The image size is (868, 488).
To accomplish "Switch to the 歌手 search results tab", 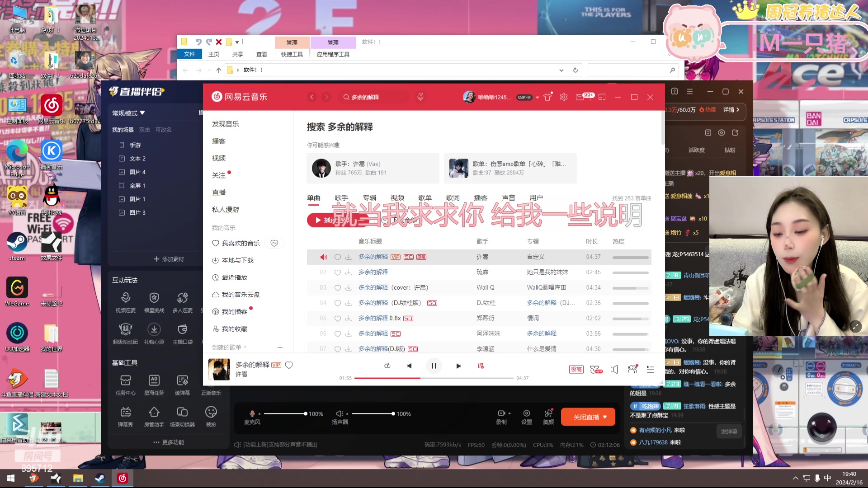I will (341, 197).
